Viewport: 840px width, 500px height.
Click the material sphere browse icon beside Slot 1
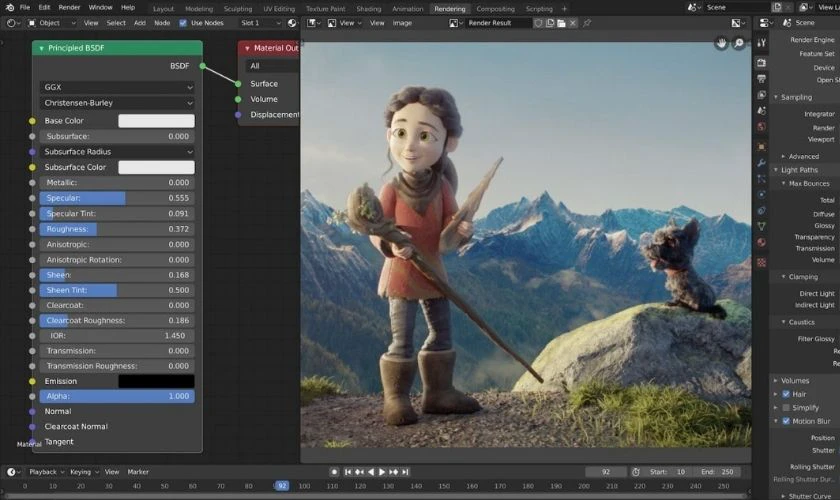tap(291, 23)
